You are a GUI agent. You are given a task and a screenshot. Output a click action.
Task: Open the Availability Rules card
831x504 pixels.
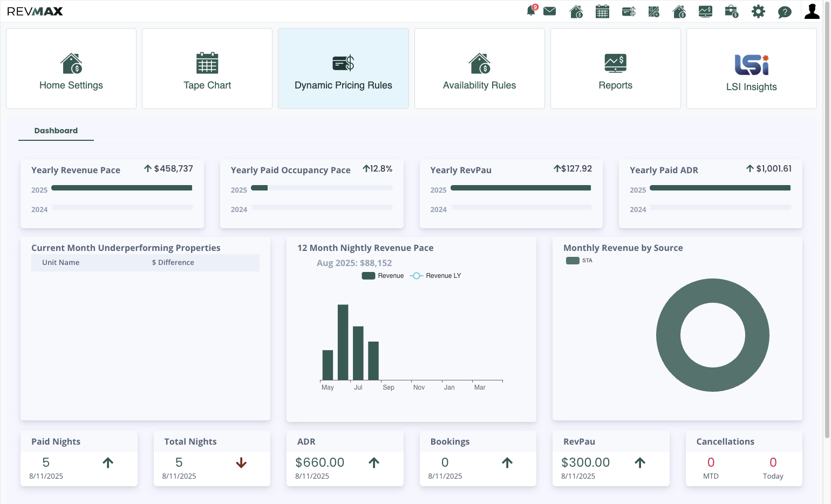tap(480, 69)
